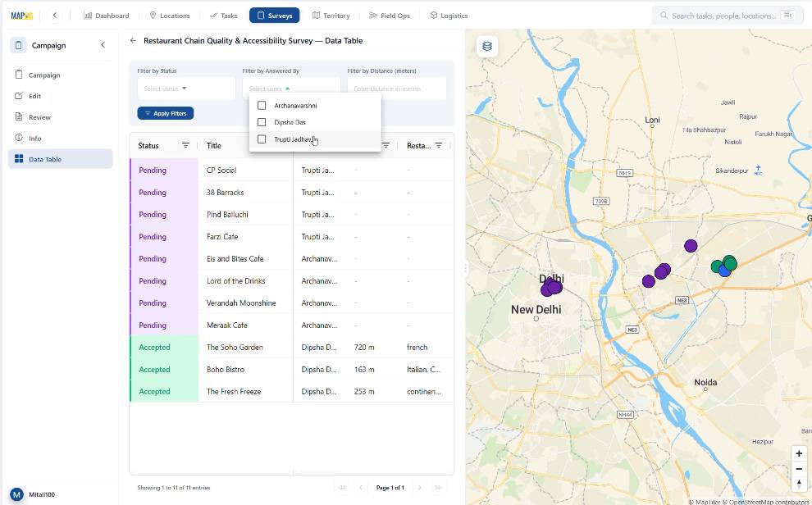
Task: Open the Filter by Status dropdown
Action: pos(186,89)
